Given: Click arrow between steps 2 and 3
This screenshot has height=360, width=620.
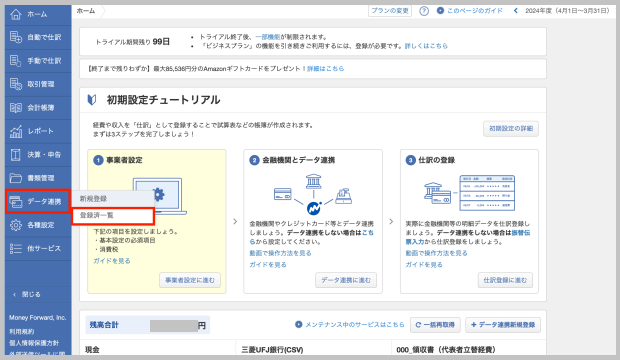Looking at the screenshot, I should tap(391, 222).
